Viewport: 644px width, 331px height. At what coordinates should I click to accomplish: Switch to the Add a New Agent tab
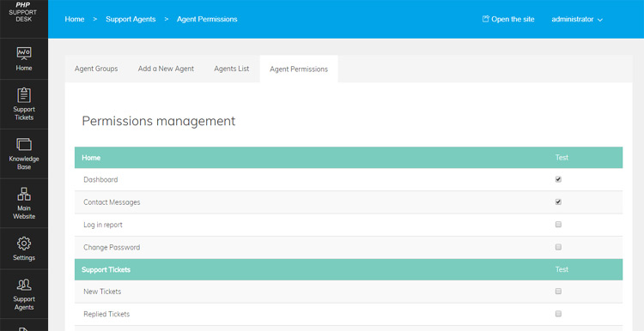pos(166,69)
